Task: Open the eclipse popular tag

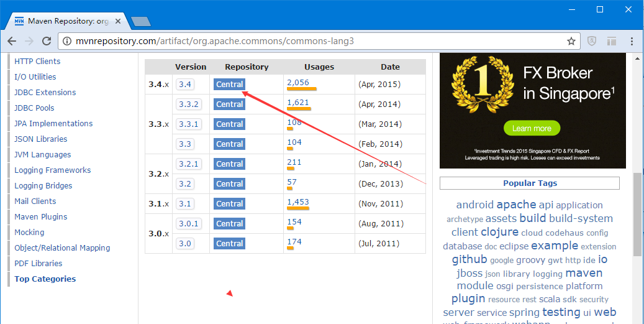Action: point(514,247)
